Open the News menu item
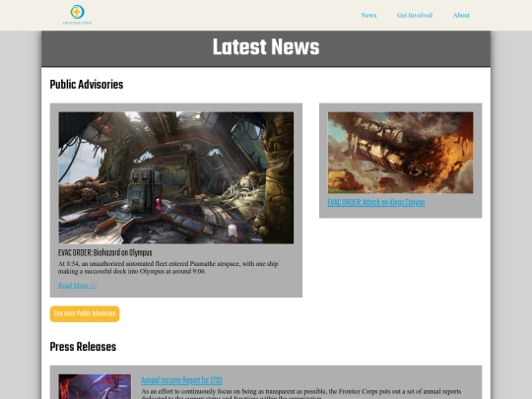This screenshot has width=532, height=399. click(368, 15)
